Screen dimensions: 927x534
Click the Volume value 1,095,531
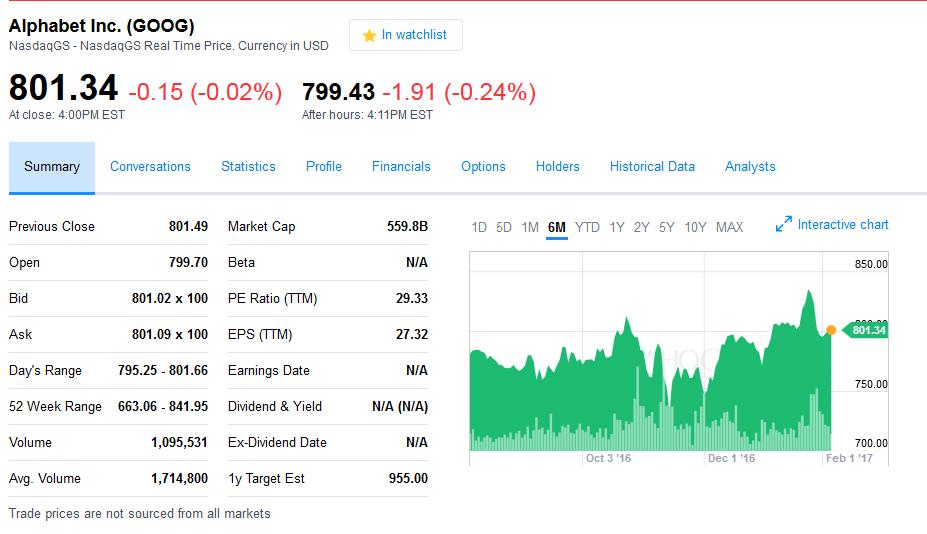(179, 443)
